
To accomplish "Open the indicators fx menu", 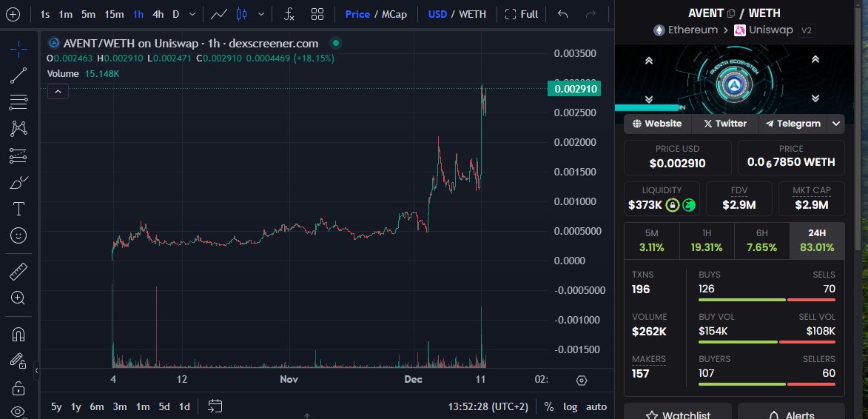I will (x=289, y=14).
